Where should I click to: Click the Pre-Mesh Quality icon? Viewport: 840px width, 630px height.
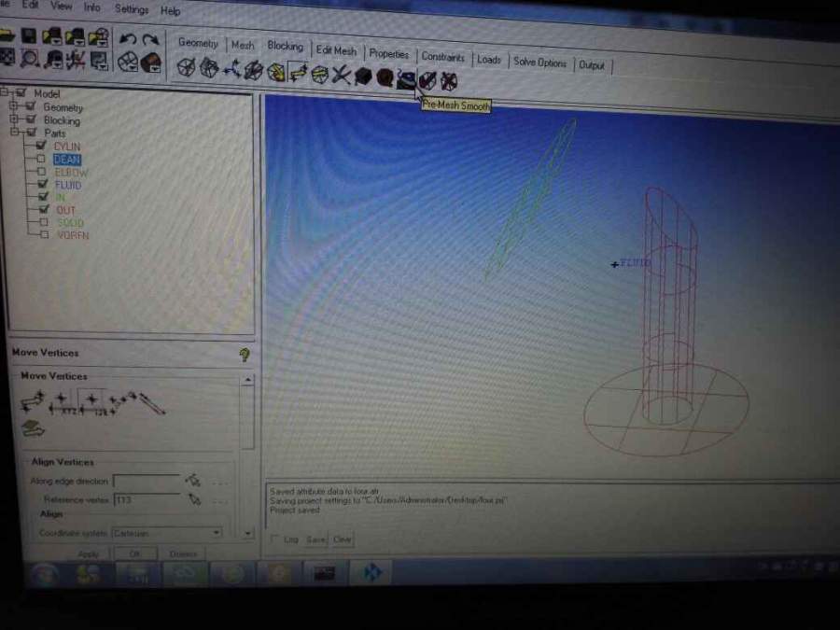click(385, 77)
